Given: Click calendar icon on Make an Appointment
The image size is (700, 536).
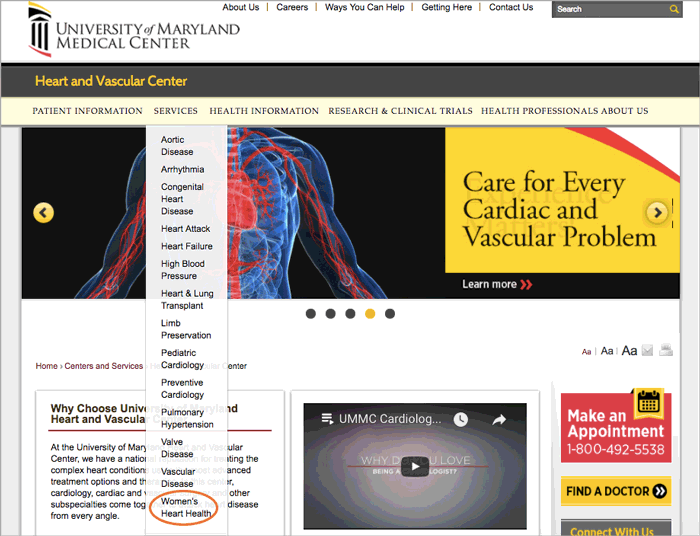Looking at the screenshot, I should (648, 403).
